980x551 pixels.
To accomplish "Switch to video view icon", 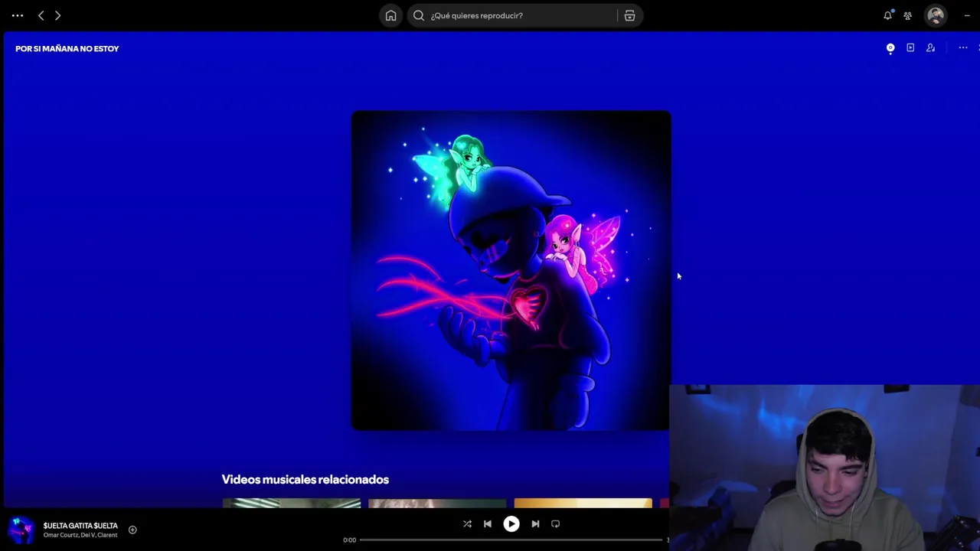I will [x=910, y=47].
